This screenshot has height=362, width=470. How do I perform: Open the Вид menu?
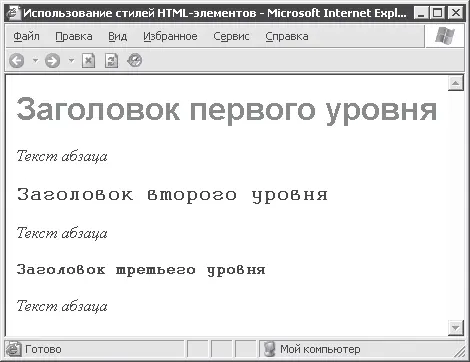[117, 36]
